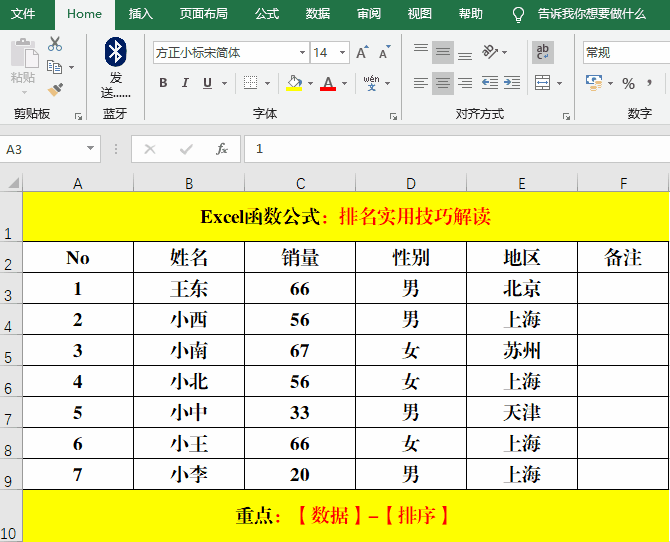Open the 对齐方式 dialog launcher
The height and width of the screenshot is (542, 670).
click(566, 116)
